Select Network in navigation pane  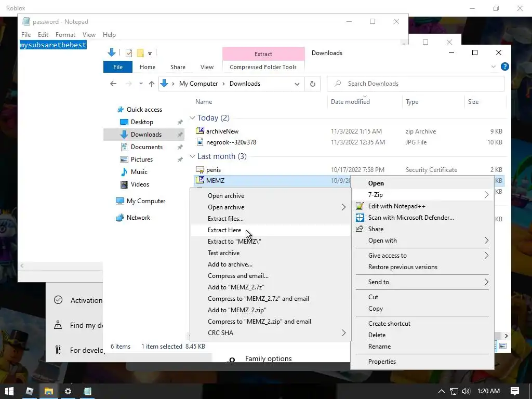(138, 218)
